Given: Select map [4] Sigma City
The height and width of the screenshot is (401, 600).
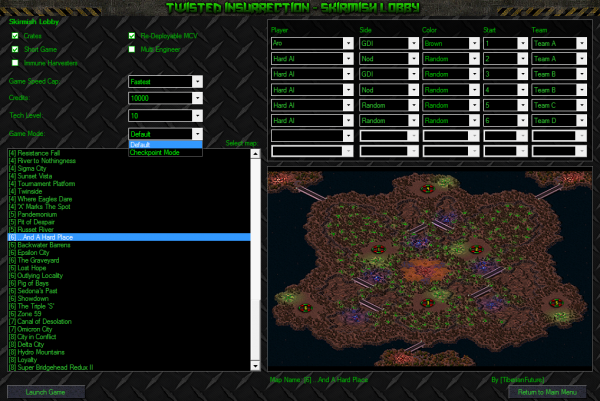Looking at the screenshot, I should pos(129,168).
